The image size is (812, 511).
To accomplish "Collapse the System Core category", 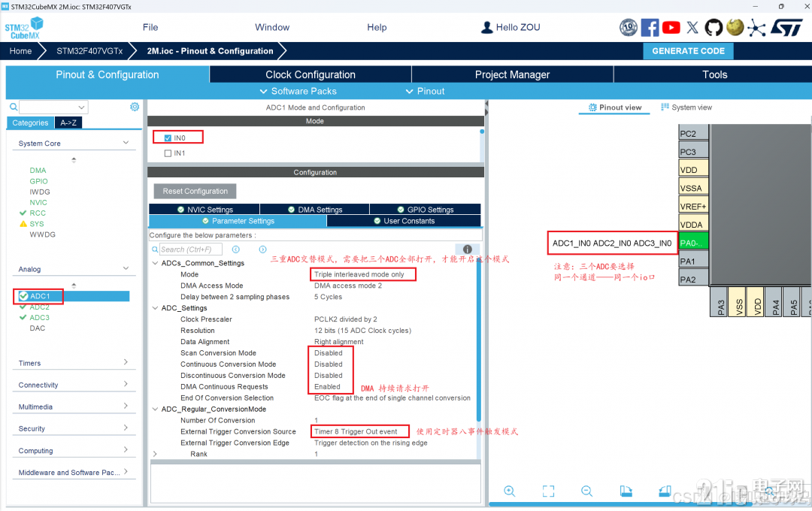I will [x=126, y=143].
